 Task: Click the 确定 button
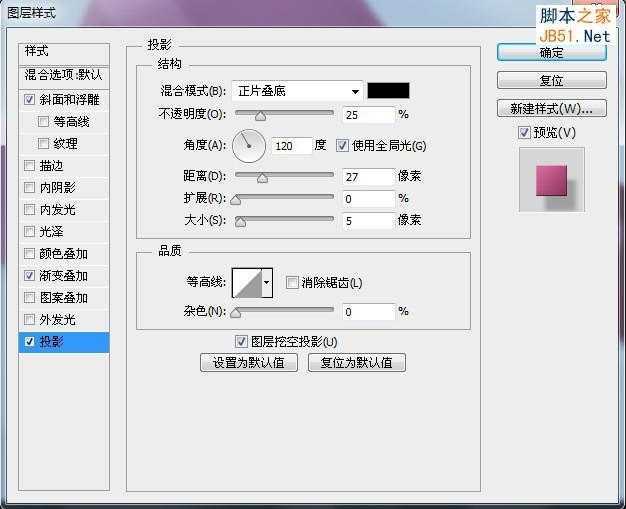552,52
